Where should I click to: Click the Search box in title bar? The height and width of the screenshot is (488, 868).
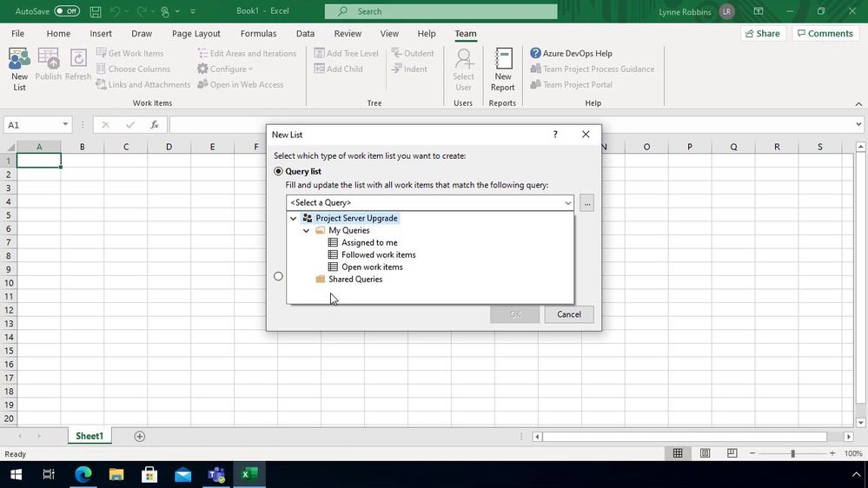(x=441, y=11)
